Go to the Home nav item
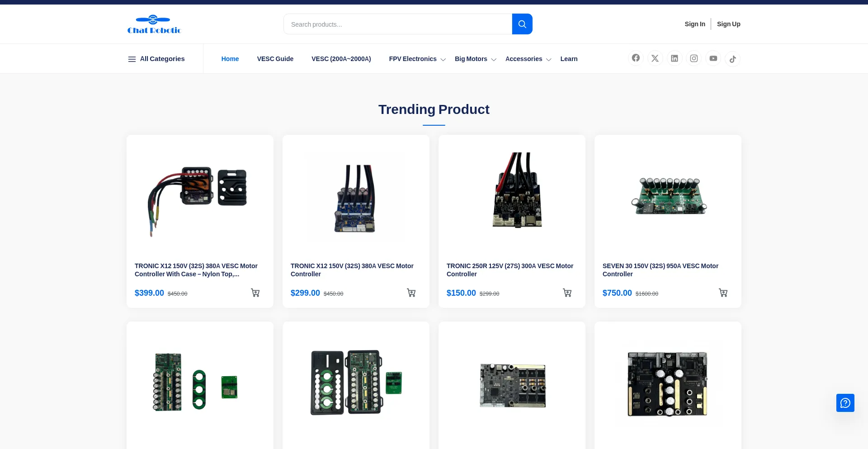This screenshot has height=449, width=868. coord(230,59)
